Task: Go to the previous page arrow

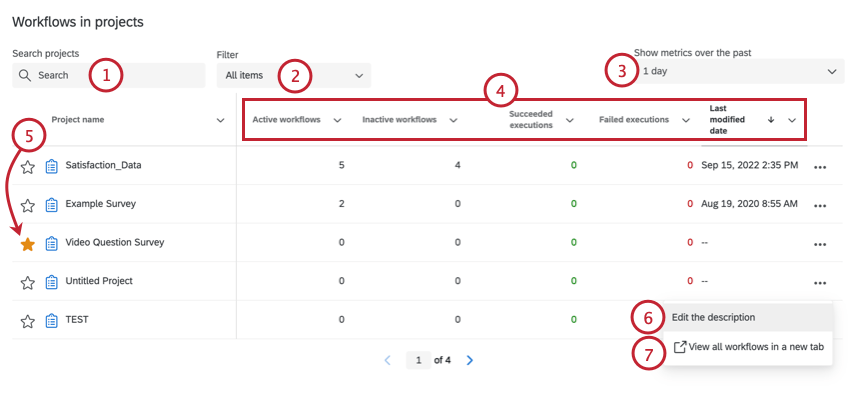Action: click(388, 360)
